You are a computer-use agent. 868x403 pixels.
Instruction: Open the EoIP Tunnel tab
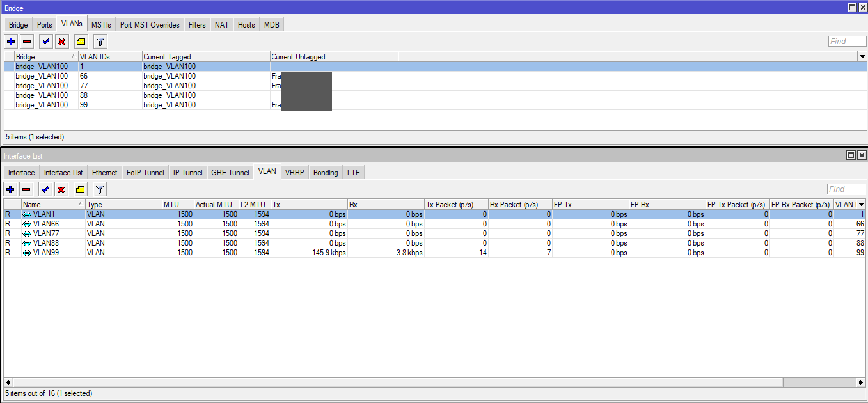tap(145, 173)
